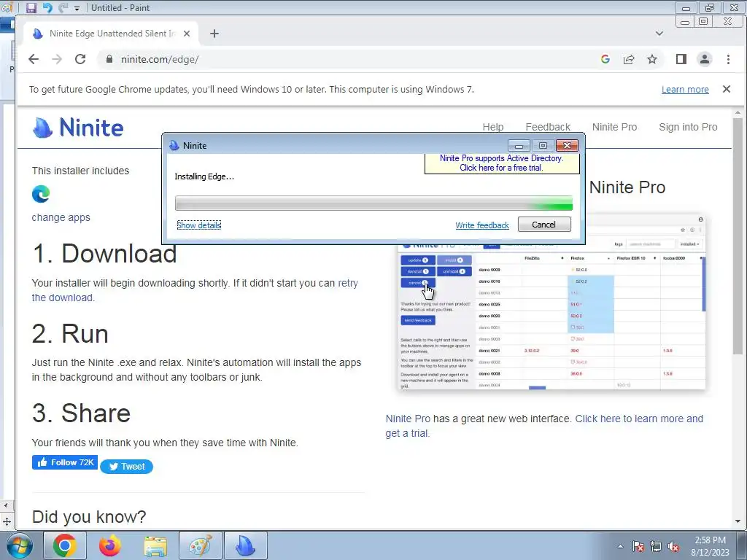Open the Feedback menu item

(548, 127)
